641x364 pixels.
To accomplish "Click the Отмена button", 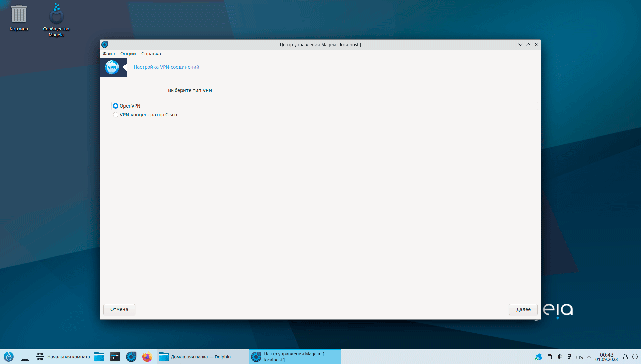I will coord(119,309).
